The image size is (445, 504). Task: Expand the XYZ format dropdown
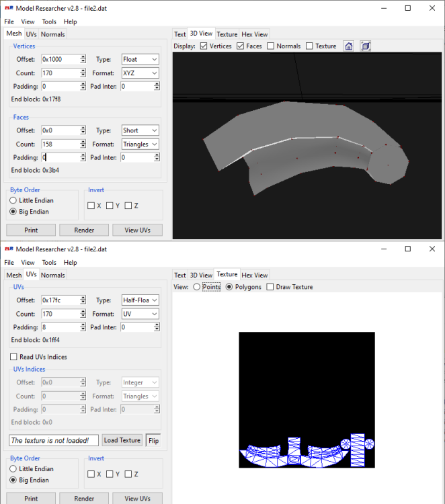[140, 73]
